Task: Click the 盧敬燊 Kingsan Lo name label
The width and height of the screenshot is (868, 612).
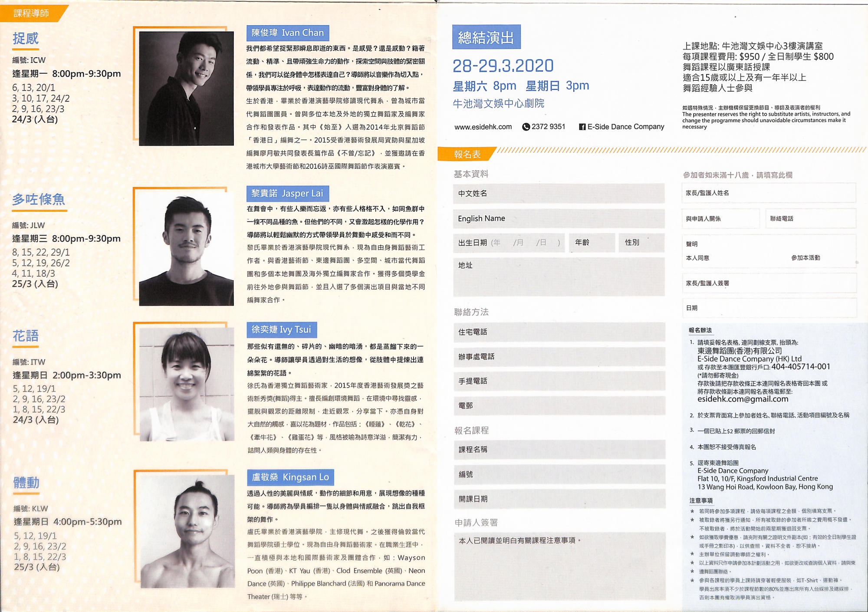Action: (x=290, y=477)
